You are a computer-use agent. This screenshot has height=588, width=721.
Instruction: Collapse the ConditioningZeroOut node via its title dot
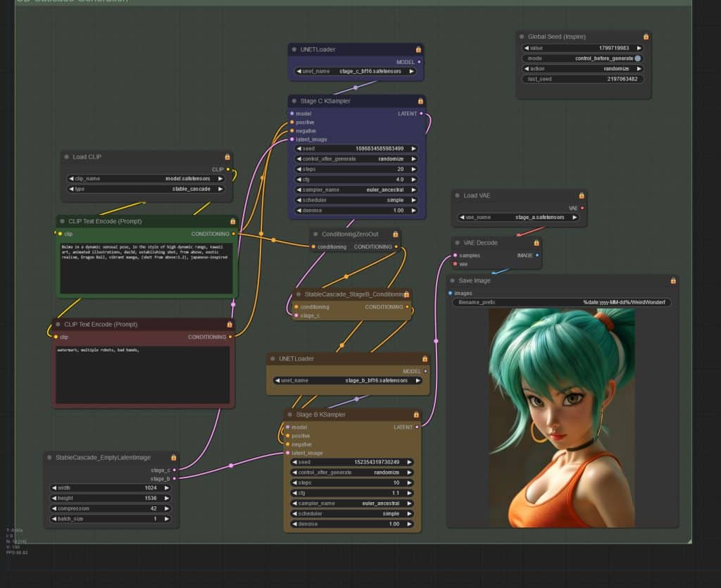pos(315,234)
